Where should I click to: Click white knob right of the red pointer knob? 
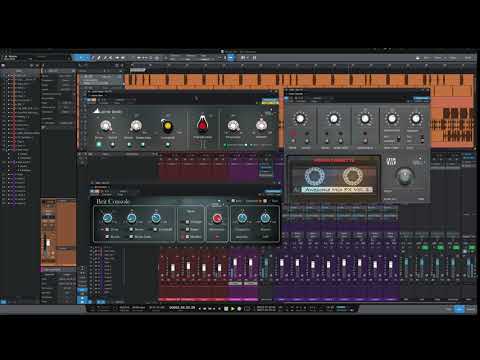pos(233,126)
